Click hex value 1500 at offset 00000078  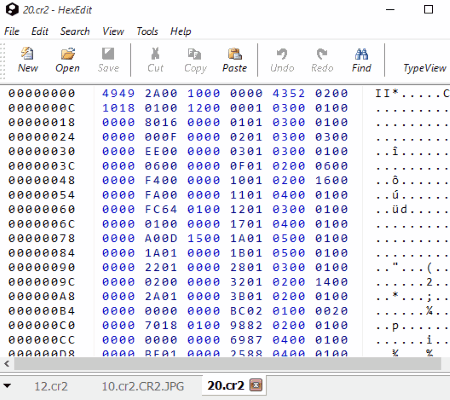tap(203, 238)
